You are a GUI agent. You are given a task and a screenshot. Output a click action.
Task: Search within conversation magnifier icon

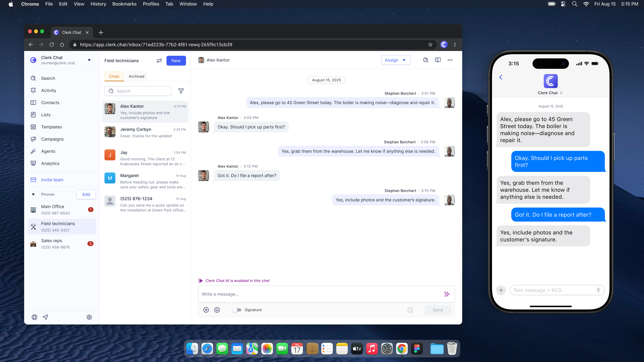[x=425, y=60]
